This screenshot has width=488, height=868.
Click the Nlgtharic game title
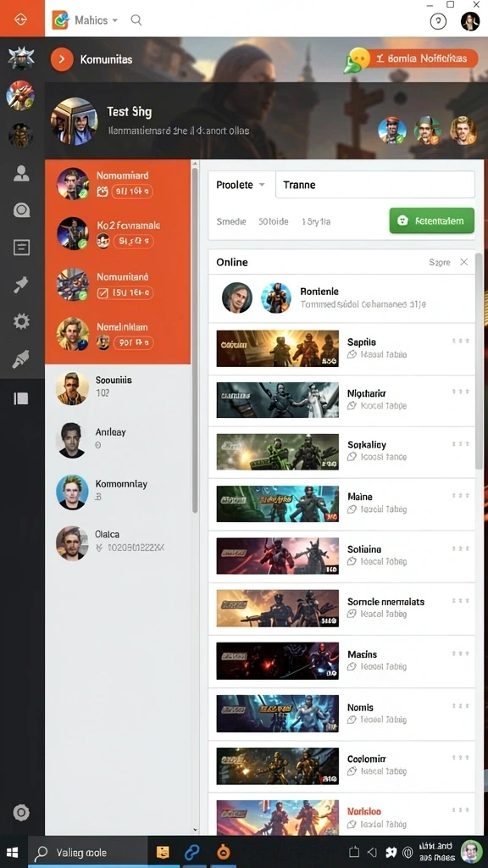tap(366, 393)
